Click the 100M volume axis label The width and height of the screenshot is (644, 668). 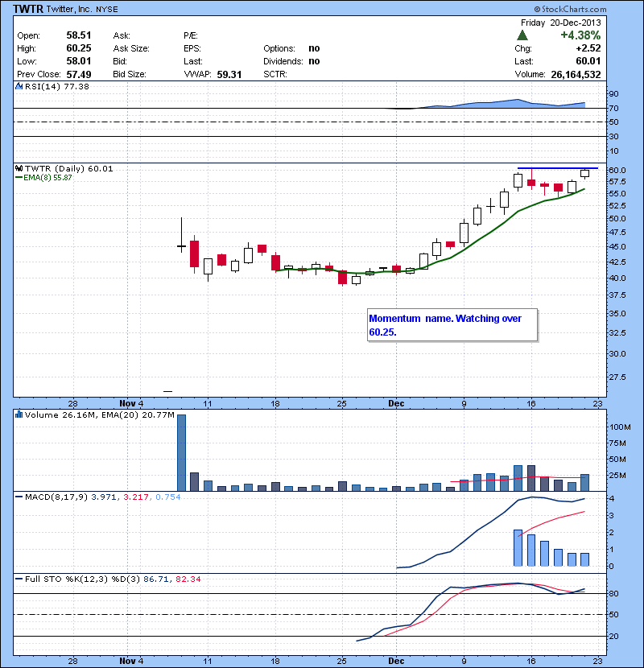(x=620, y=427)
